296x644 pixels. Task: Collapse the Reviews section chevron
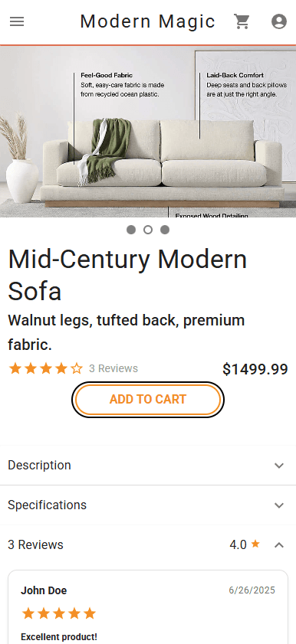[x=279, y=545]
